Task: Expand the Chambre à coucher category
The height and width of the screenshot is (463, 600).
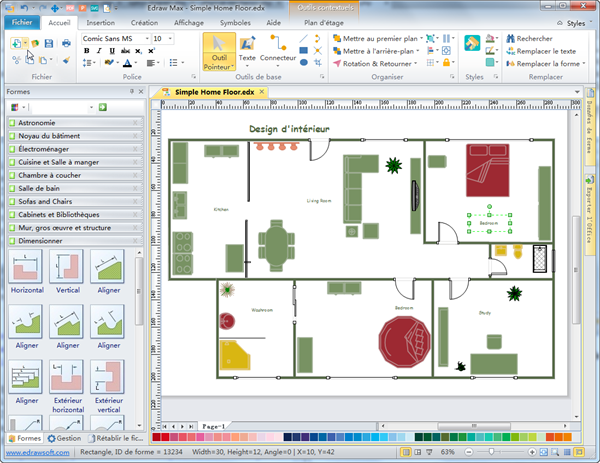Action: 70,175
